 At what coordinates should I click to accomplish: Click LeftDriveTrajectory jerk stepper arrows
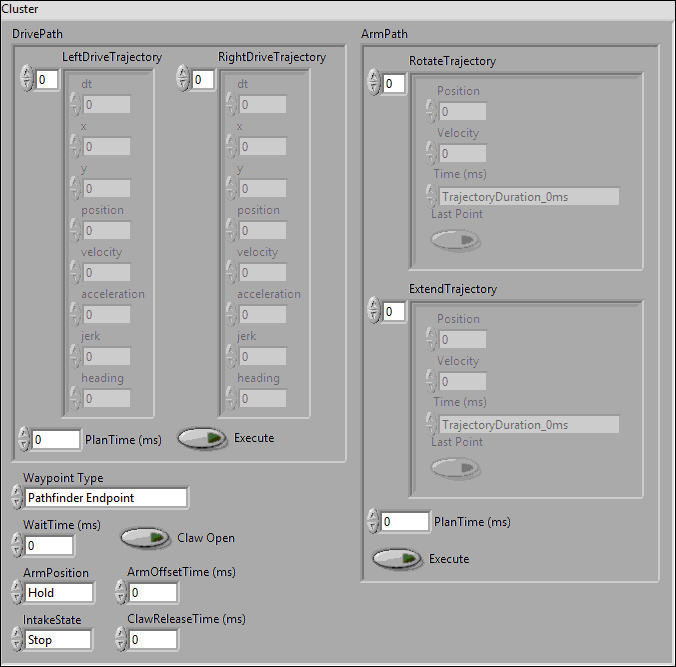[75, 356]
